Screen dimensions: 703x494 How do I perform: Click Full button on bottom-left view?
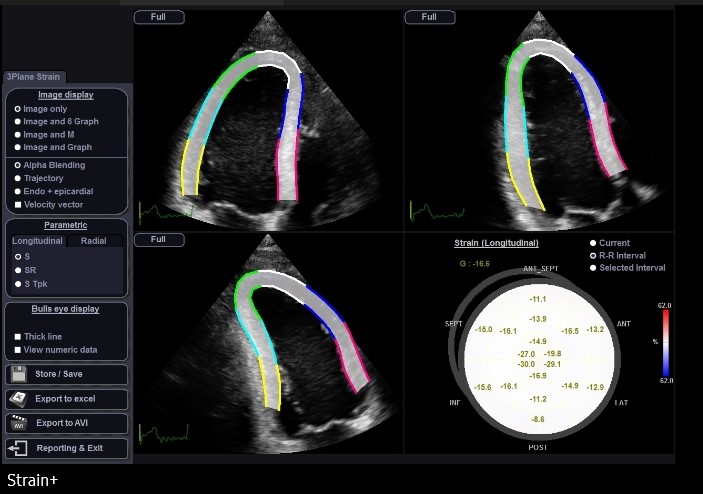tap(159, 240)
